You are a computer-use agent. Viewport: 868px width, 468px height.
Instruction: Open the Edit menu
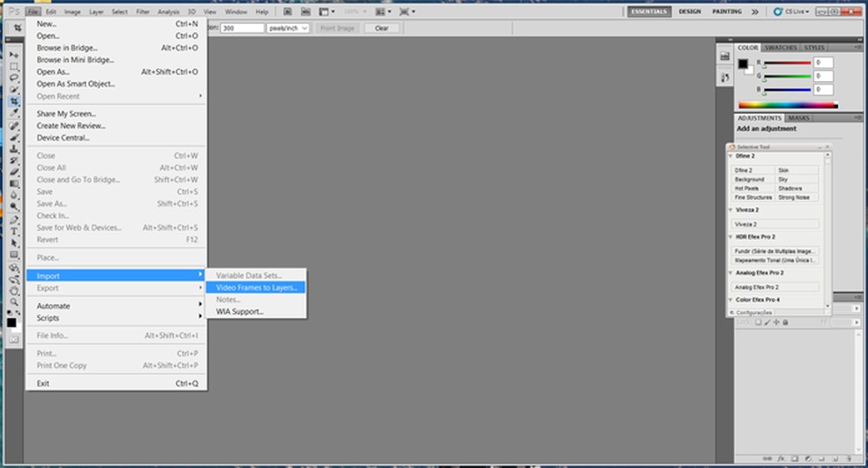pyautogui.click(x=51, y=11)
